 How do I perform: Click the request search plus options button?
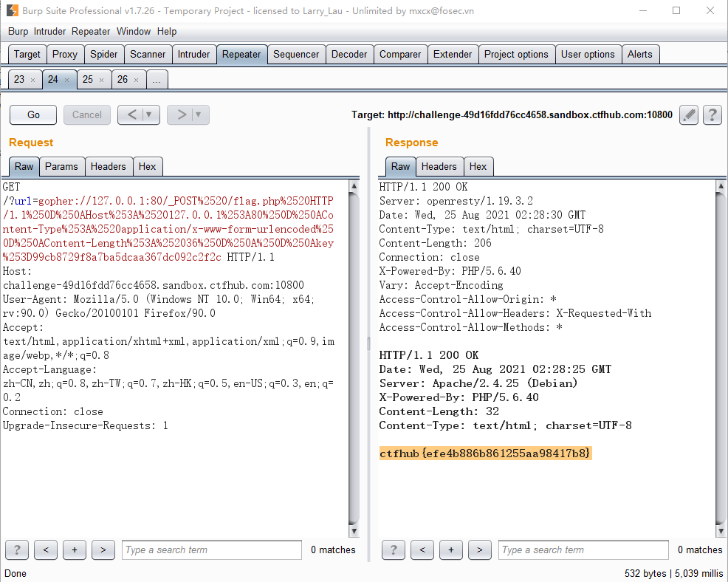point(75,550)
